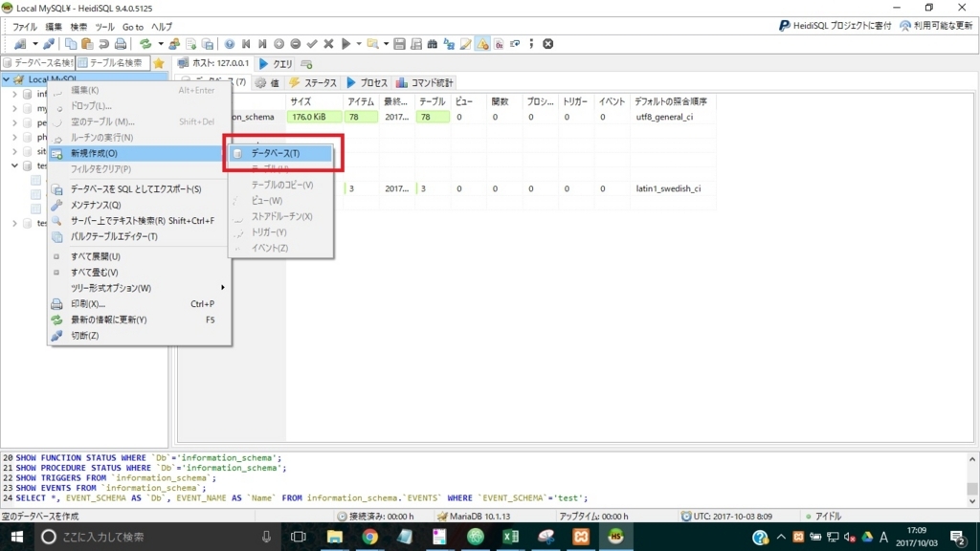
Task: Choose バルクテーブルエディター(T) menu entry
Action: [140, 236]
